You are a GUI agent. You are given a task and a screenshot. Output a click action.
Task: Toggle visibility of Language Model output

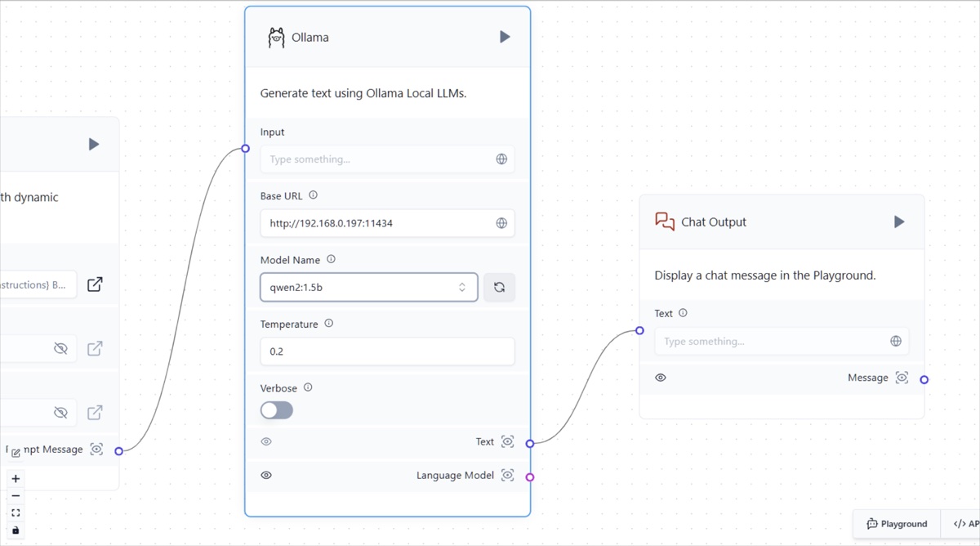pyautogui.click(x=266, y=476)
